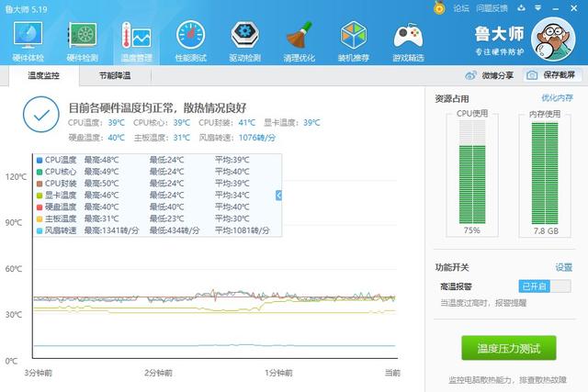
Task: Minimize the 鲁大师 window
Action: coord(556,8)
